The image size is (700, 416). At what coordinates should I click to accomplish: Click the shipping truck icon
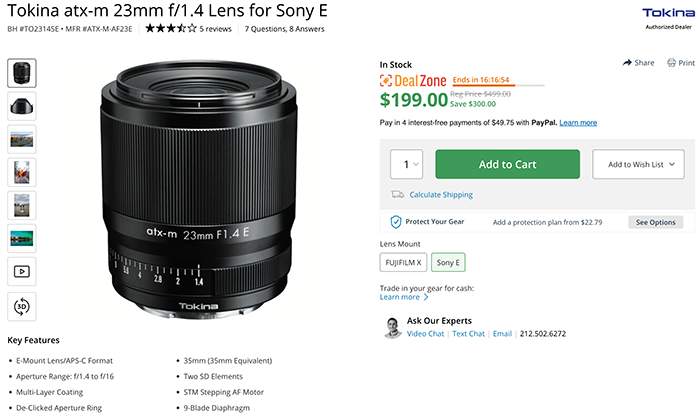point(397,194)
